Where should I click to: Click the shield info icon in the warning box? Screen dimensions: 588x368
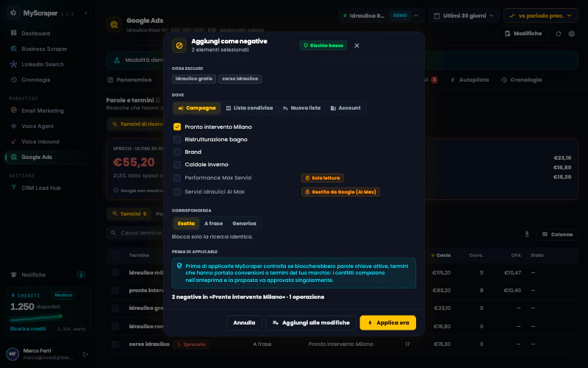point(179,266)
